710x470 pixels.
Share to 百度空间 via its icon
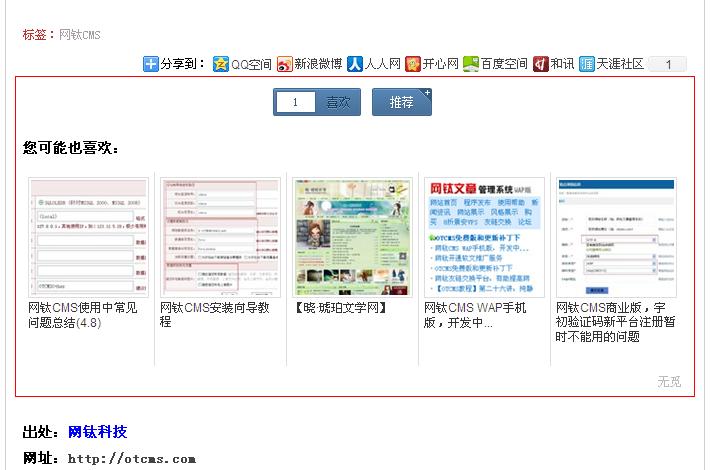(471, 64)
